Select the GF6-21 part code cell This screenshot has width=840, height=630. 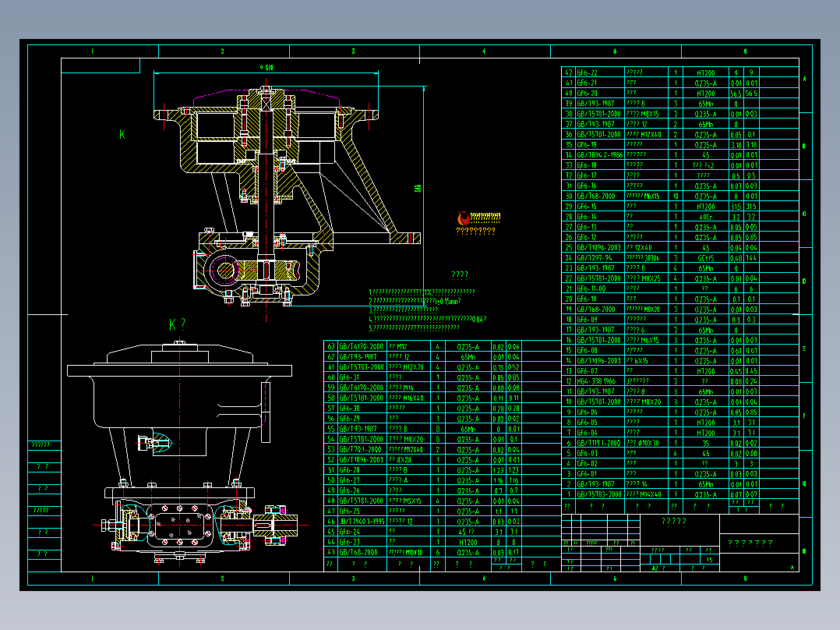click(600, 83)
